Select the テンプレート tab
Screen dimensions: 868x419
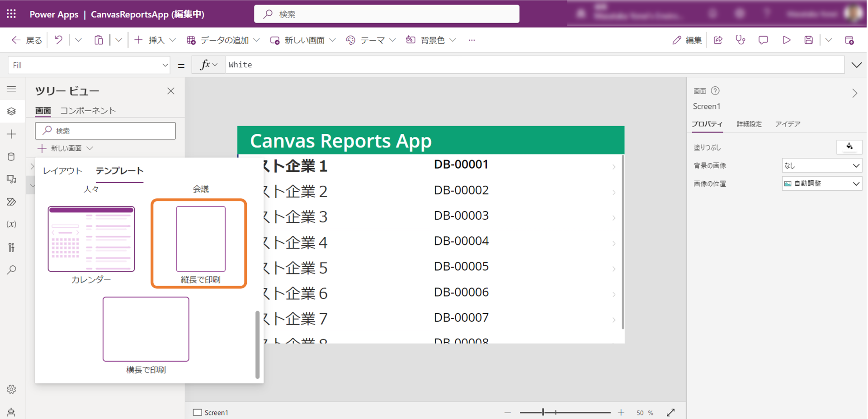(x=119, y=171)
